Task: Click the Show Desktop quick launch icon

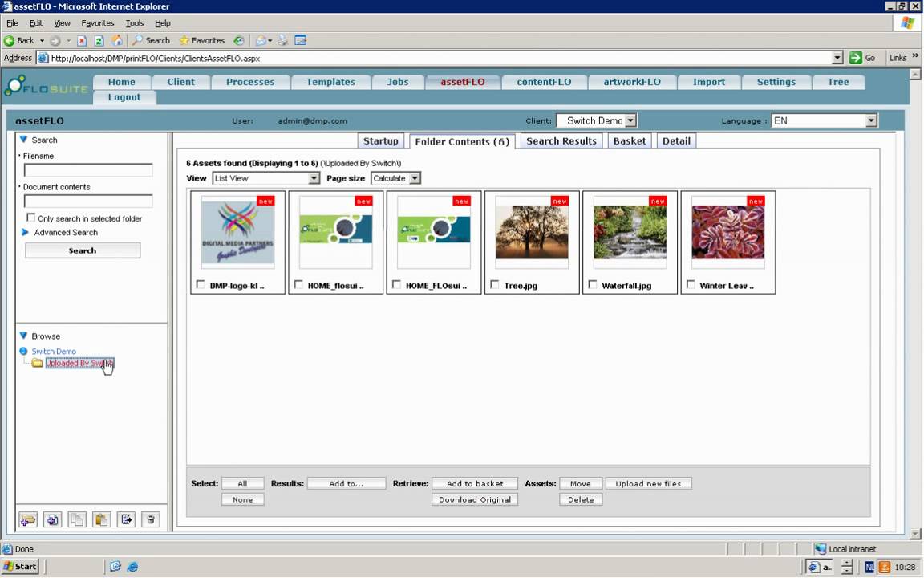Action: 115,567
